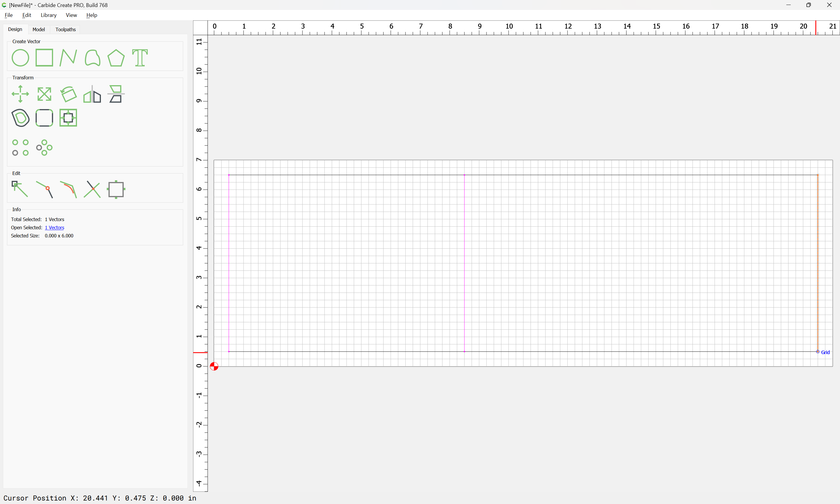Switch to the Toolpaths tab
840x504 pixels.
point(66,29)
